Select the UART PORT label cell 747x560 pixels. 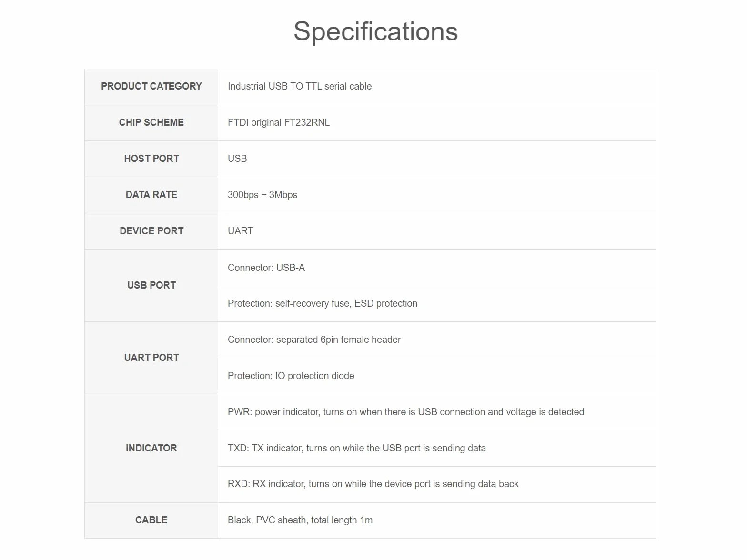pos(151,358)
